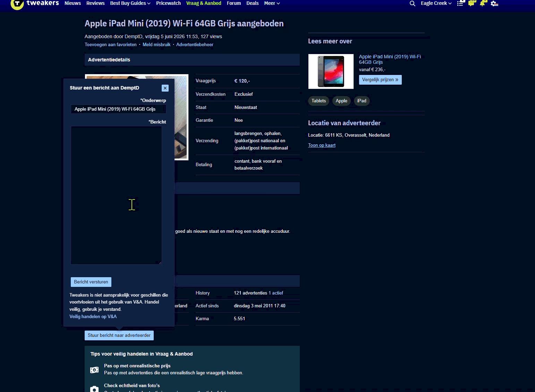Click Vergelijk prijzen button
The height and width of the screenshot is (392, 535).
pyautogui.click(x=380, y=80)
